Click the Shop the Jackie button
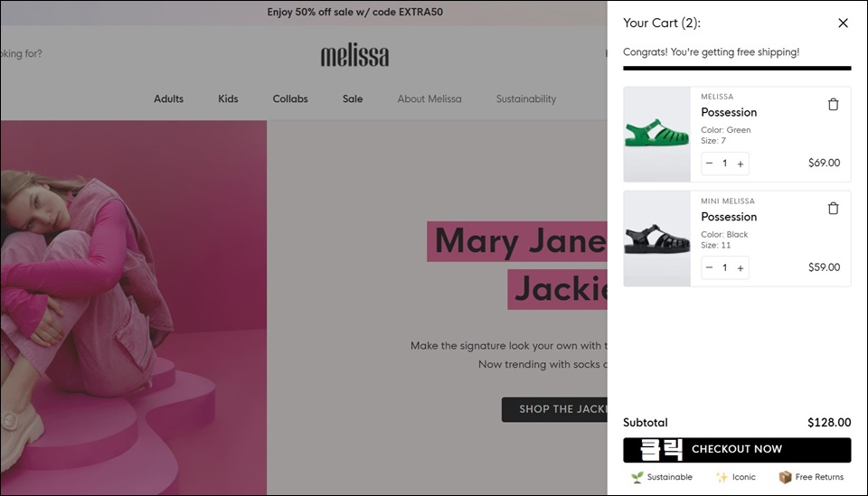 [554, 409]
